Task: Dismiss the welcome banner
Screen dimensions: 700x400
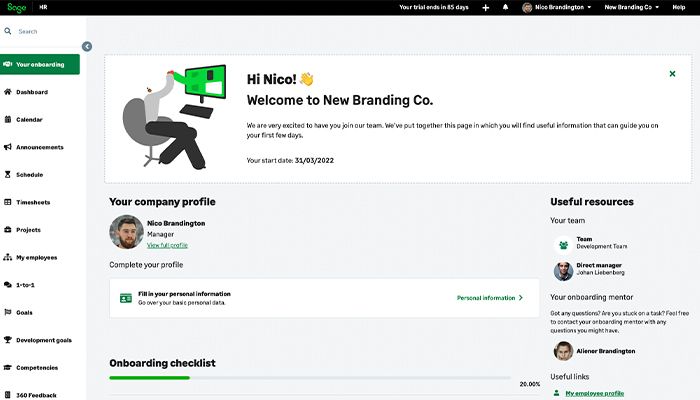Action: [x=672, y=74]
